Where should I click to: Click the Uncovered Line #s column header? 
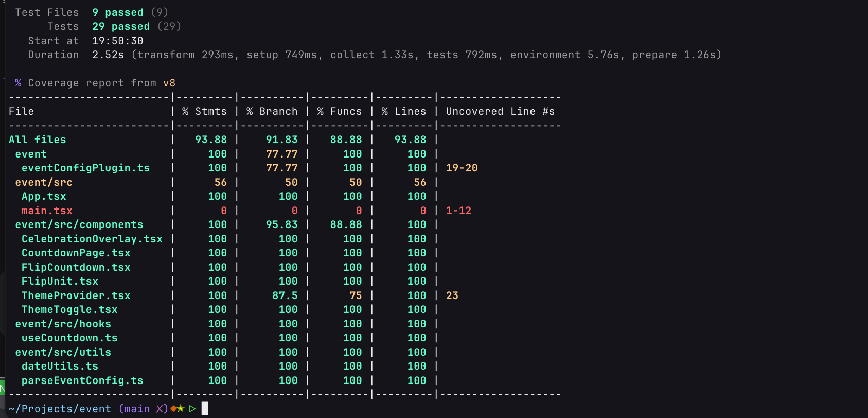click(x=500, y=111)
